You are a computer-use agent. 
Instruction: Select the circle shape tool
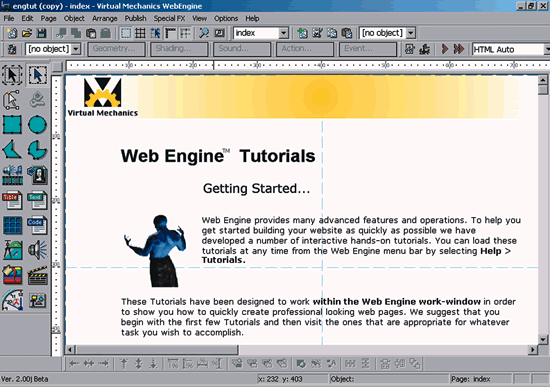coord(37,125)
